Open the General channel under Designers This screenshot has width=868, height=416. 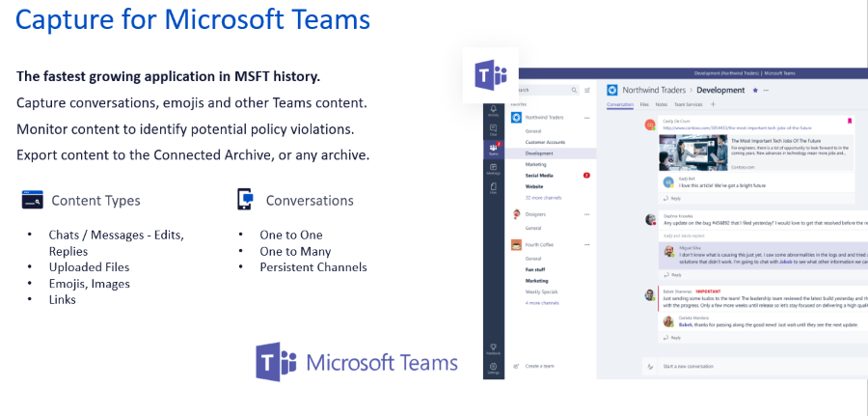point(533,228)
